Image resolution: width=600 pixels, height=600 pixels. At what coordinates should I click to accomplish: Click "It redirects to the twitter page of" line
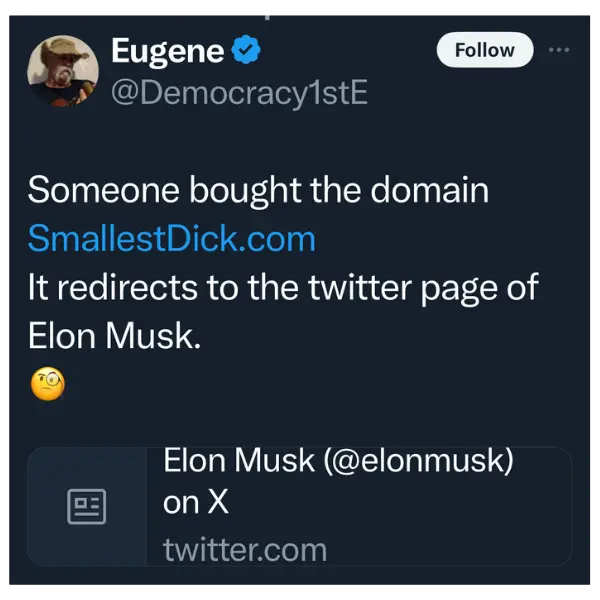[x=283, y=287]
